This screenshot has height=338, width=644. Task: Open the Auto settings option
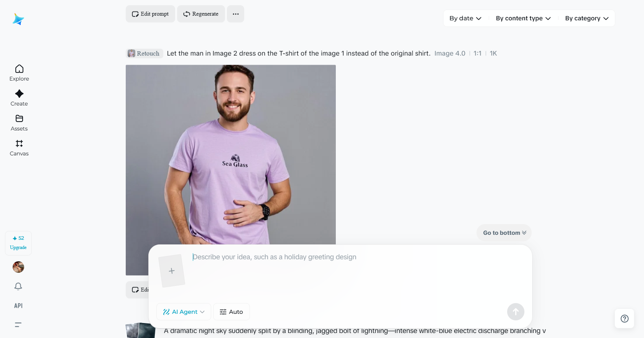[231, 312]
